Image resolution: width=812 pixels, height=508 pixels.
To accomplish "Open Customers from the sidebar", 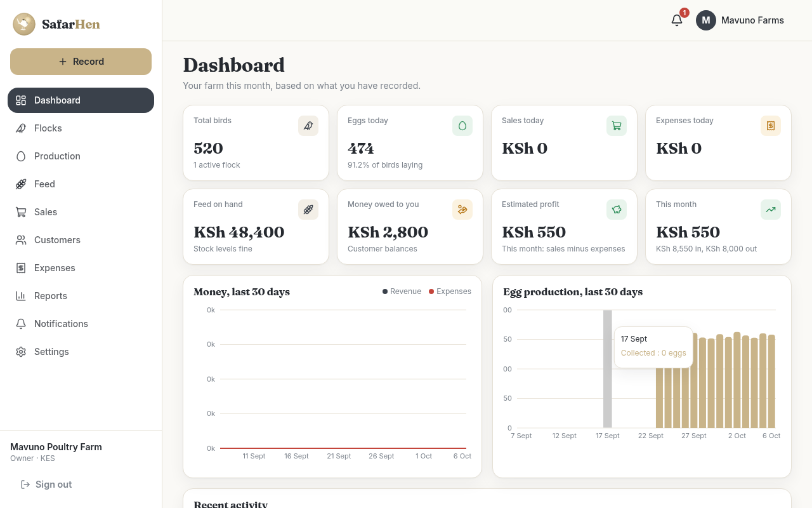I will click(81, 240).
